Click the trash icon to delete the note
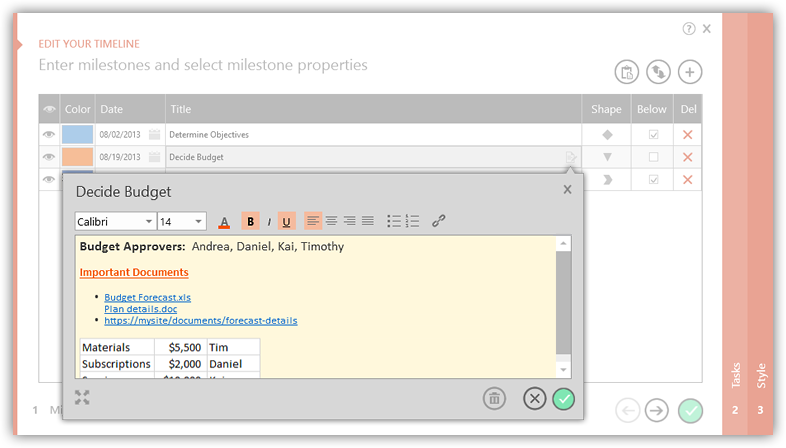The height and width of the screenshot is (448, 786). click(494, 399)
